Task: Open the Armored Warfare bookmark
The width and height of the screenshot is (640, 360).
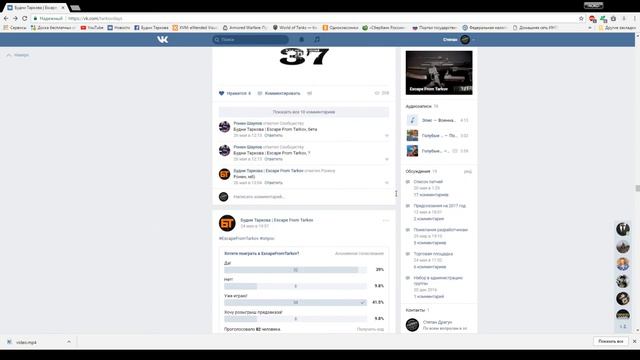Action: pyautogui.click(x=244, y=27)
